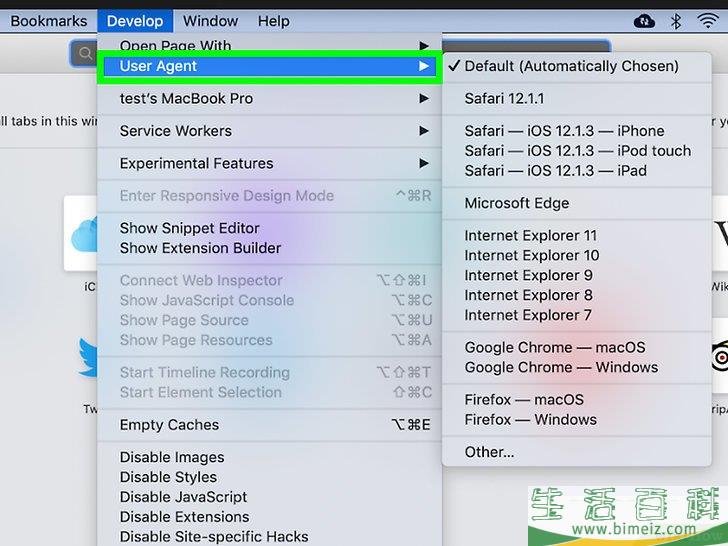The height and width of the screenshot is (546, 728).
Task: Select Microsoft Edge user agent
Action: point(577,203)
